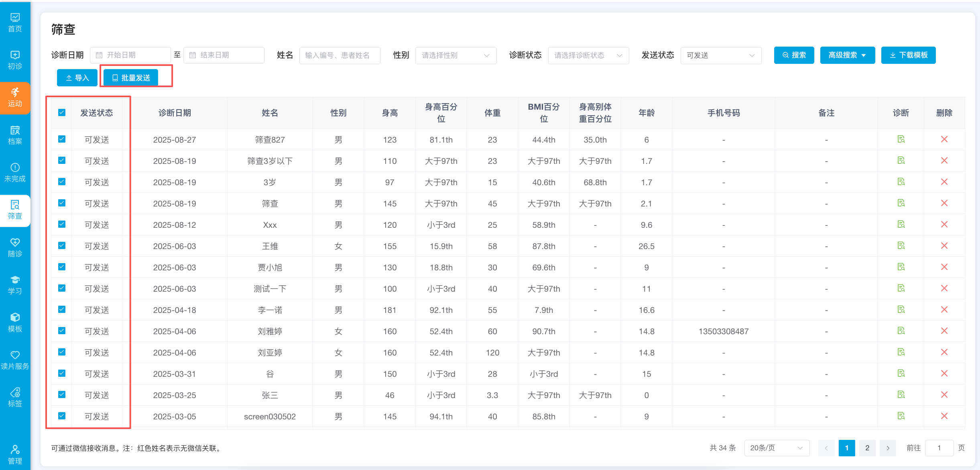
Task: Open the 性别 gender dropdown
Action: pos(455,55)
